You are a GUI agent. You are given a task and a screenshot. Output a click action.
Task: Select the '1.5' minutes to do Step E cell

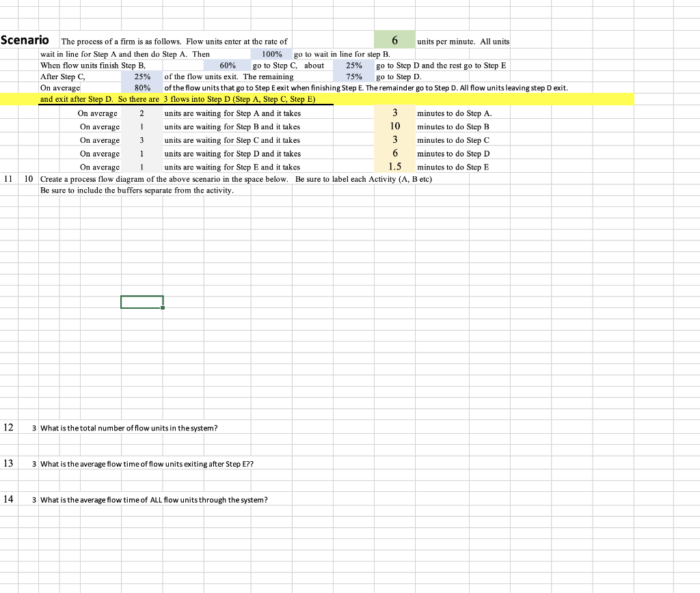[x=394, y=166]
